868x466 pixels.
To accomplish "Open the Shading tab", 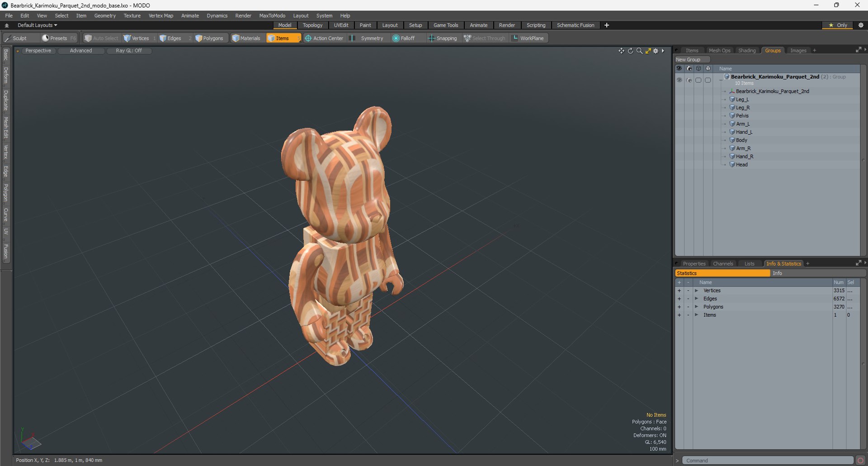I will [747, 51].
